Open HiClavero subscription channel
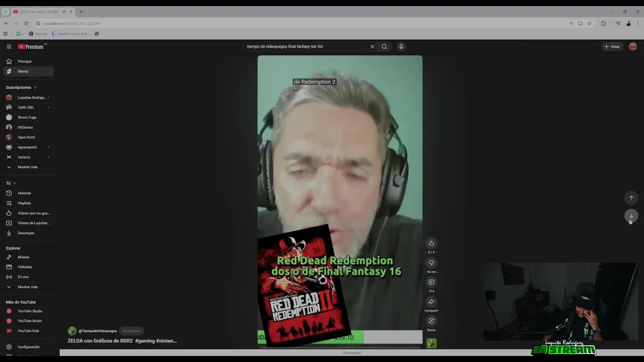Viewport: 644px width, 362px height. click(28, 127)
